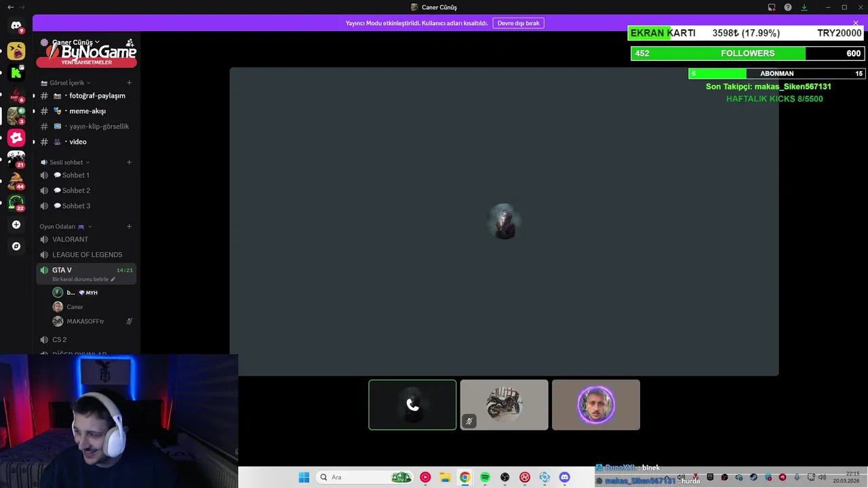Open the inbox icon in title bar
Image resolution: width=868 pixels, height=488 pixels.
[x=772, y=7]
